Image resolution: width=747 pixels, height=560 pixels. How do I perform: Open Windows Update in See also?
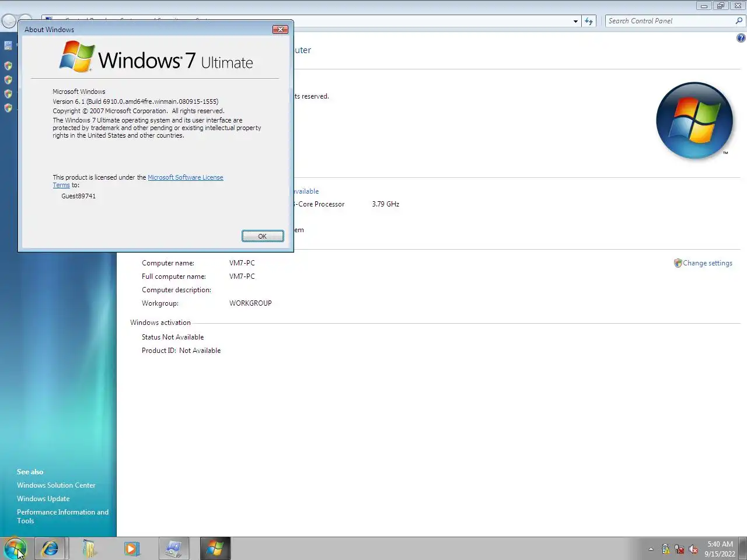pos(43,499)
